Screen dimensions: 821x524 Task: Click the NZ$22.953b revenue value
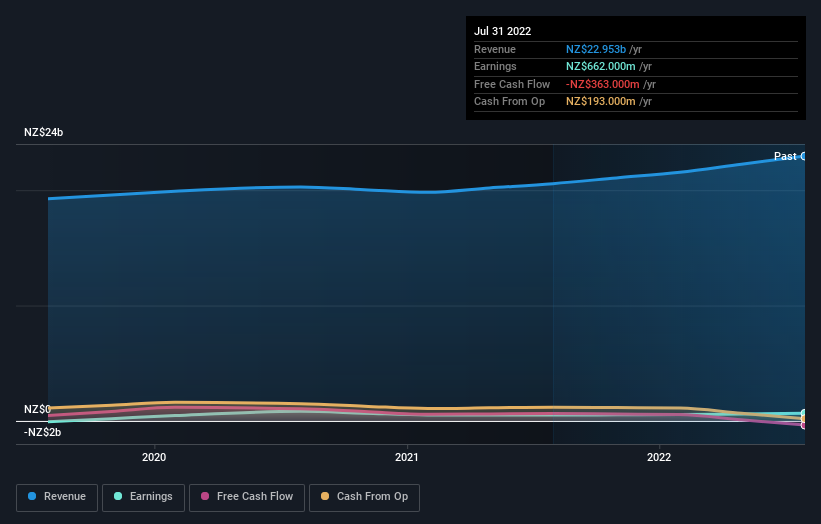[596, 49]
